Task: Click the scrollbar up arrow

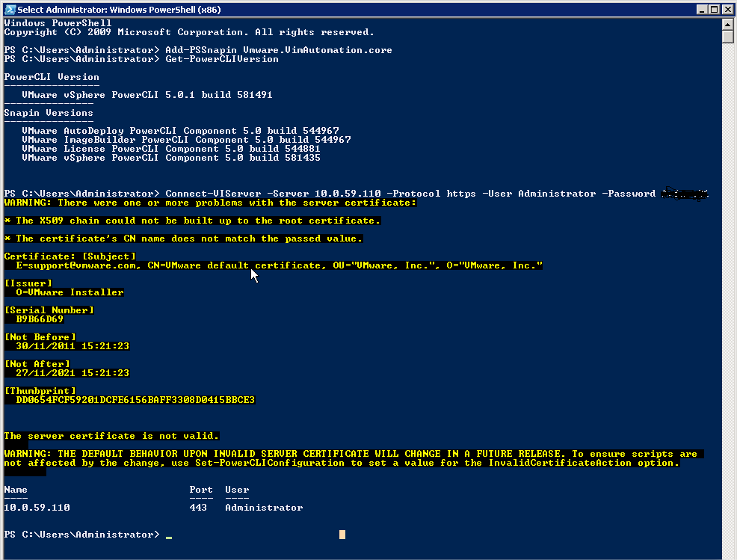Action: click(x=729, y=25)
